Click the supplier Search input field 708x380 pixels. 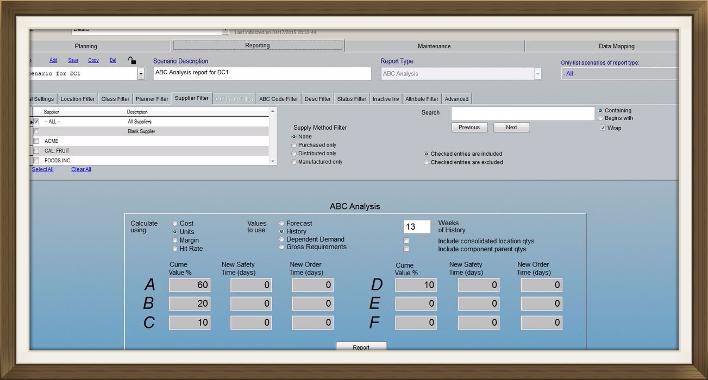(523, 113)
